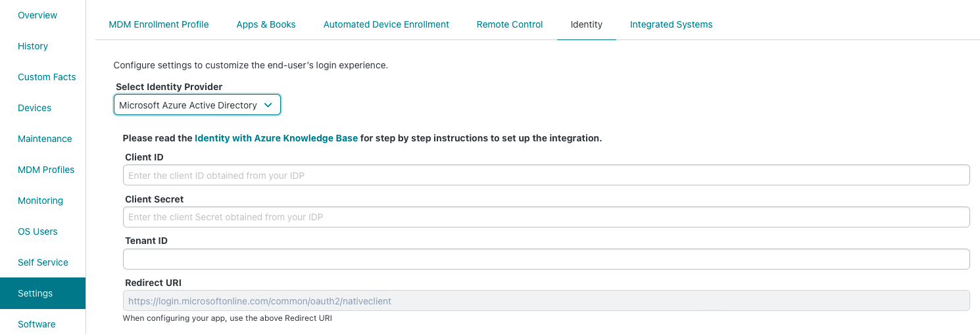Image resolution: width=980 pixels, height=334 pixels.
Task: Open the Devices sidebar item
Action: (34, 108)
